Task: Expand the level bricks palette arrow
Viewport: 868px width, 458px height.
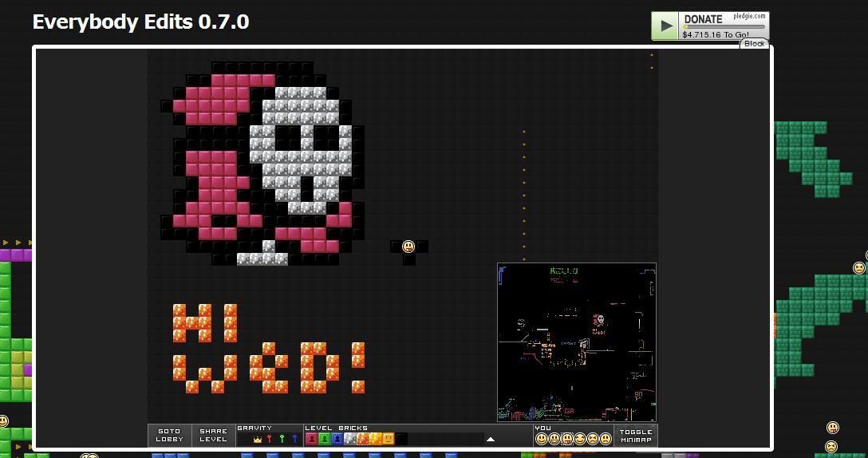Action: pyautogui.click(x=491, y=439)
